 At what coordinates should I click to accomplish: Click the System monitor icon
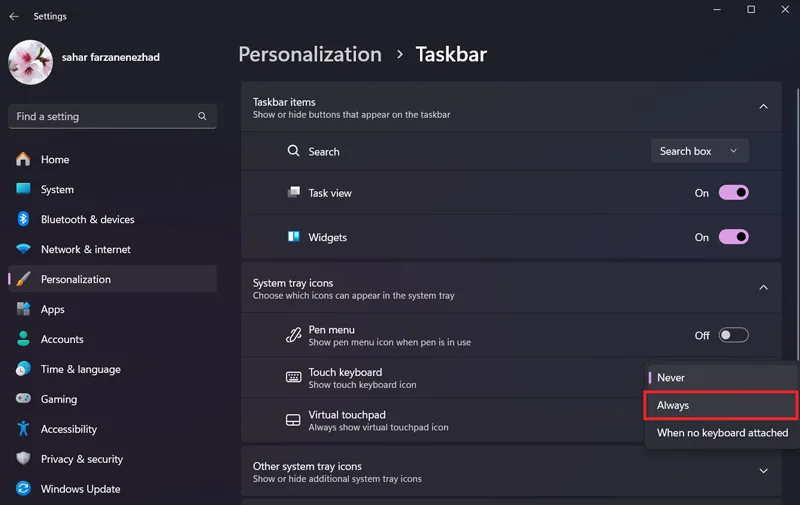click(23, 189)
